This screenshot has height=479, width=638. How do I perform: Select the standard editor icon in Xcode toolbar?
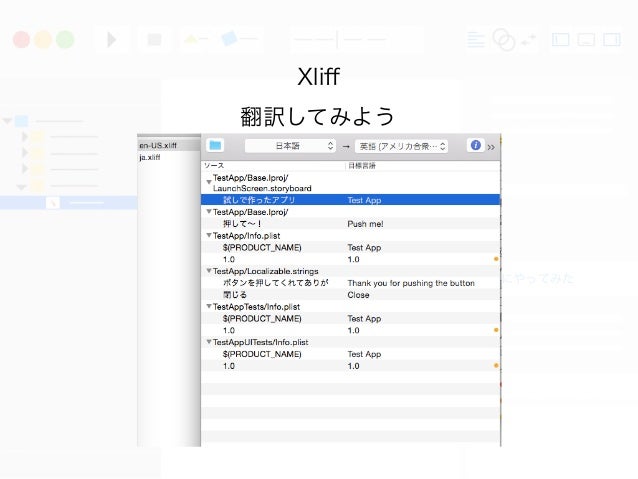tap(476, 39)
